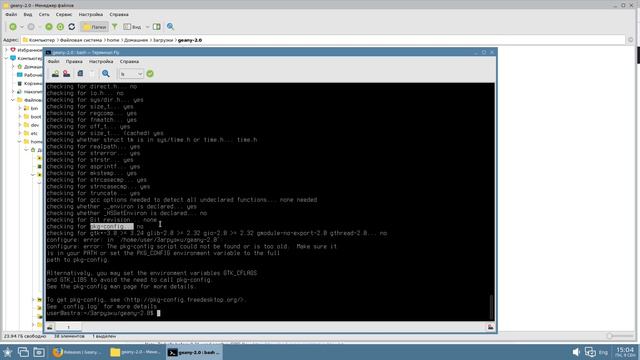Click Загрузки in the address breadcrumb
Screen dimensions: 640x360
(x=163, y=40)
